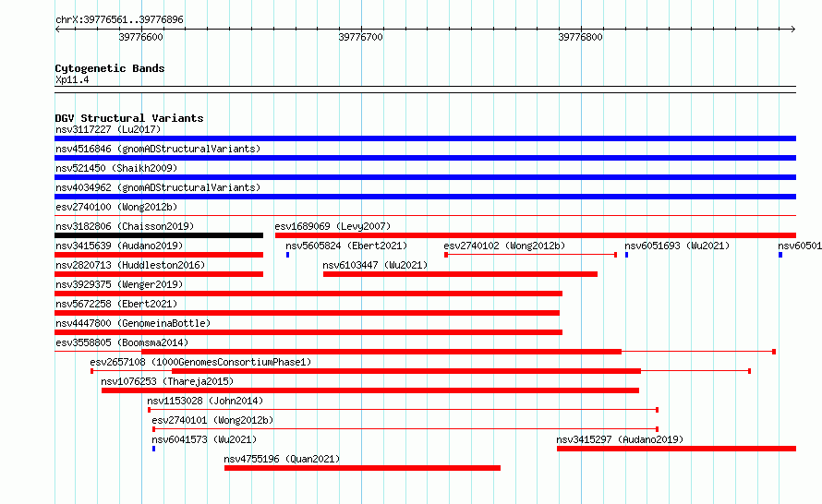Open nsv4755196 (Quan2021) variant label
The height and width of the screenshot is (504, 822).
(282, 459)
